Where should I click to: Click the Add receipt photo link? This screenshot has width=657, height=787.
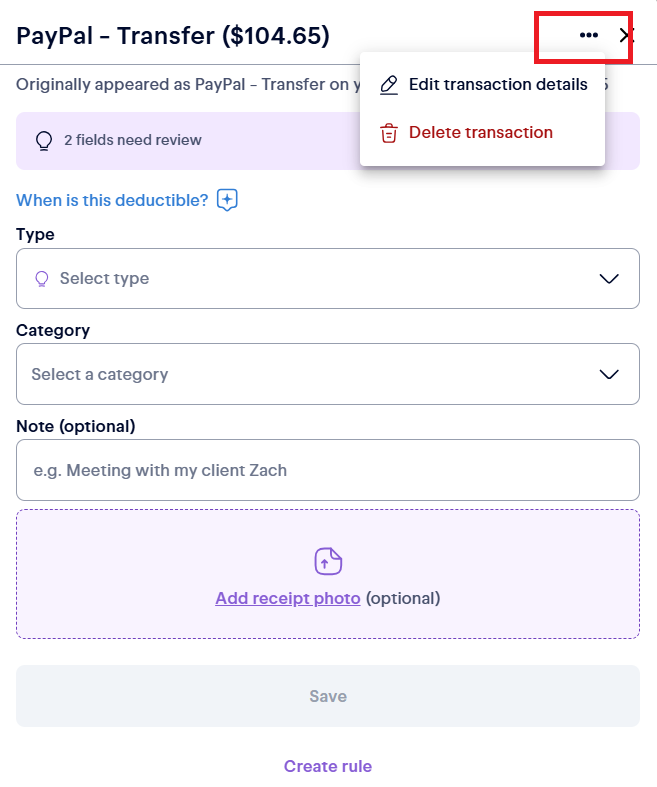tap(288, 598)
